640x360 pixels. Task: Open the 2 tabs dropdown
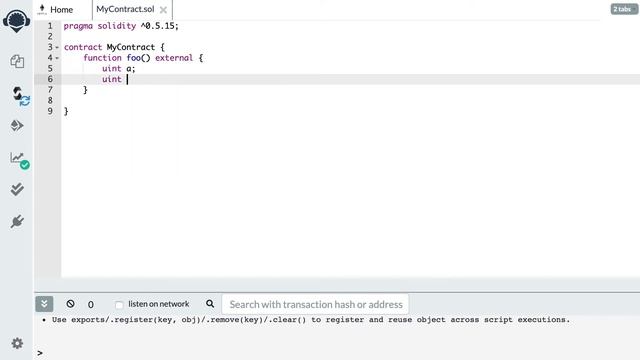tap(624, 9)
